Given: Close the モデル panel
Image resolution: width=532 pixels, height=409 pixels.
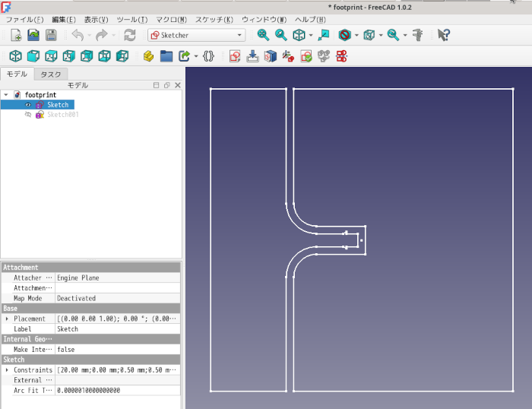Looking at the screenshot, I should [x=178, y=85].
